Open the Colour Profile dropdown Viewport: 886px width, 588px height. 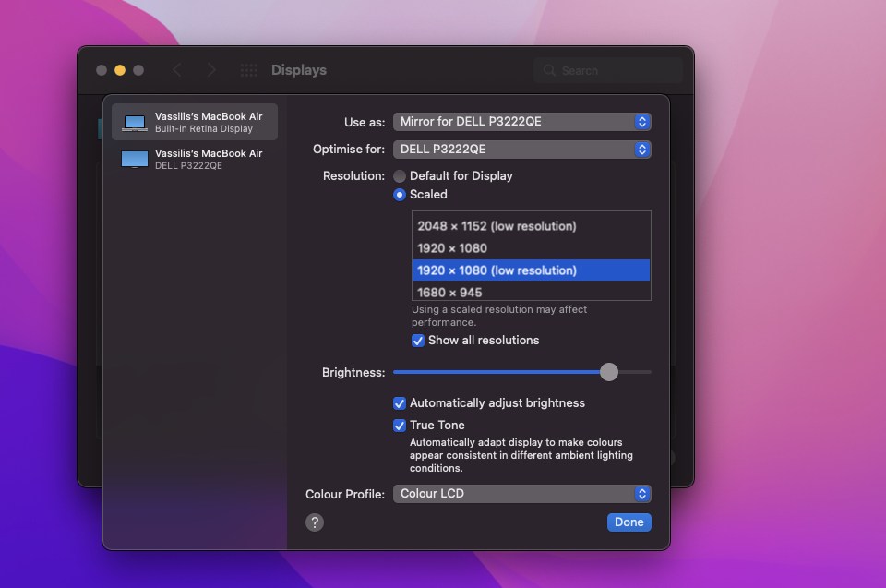[x=522, y=494]
